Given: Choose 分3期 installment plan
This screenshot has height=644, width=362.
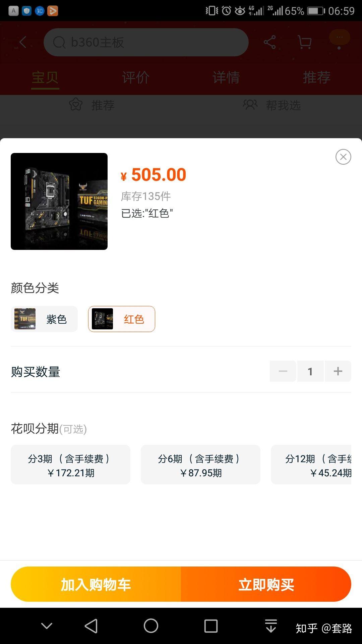Looking at the screenshot, I should tap(70, 465).
